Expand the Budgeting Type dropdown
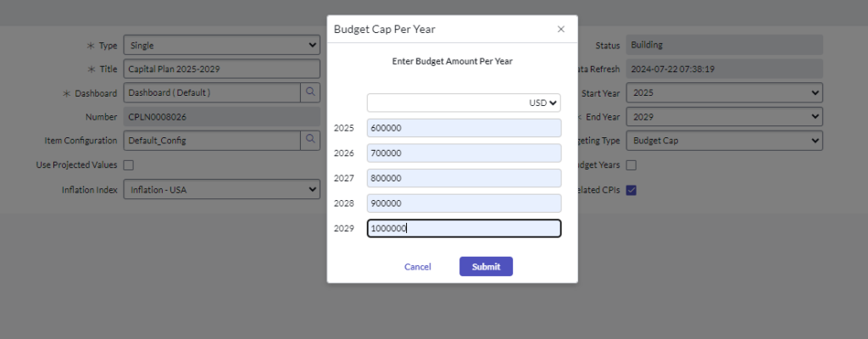The image size is (868, 339). [x=726, y=141]
